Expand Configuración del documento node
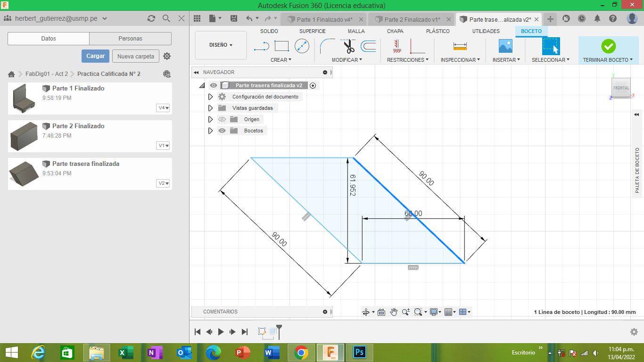 point(210,97)
